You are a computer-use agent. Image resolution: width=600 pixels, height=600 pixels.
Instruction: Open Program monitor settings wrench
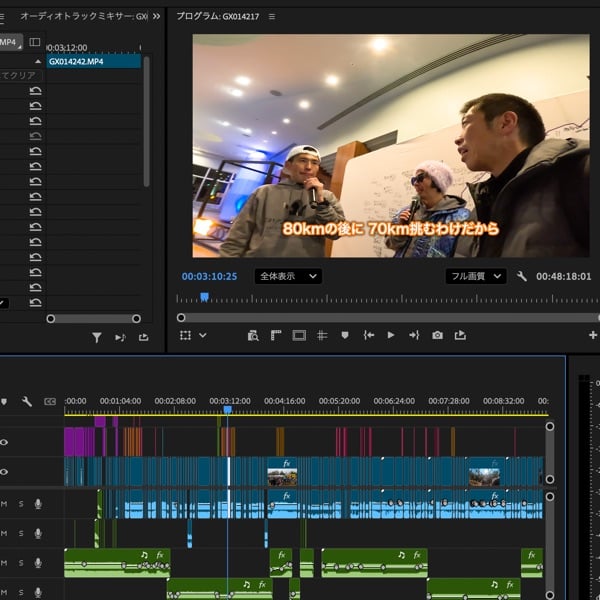click(521, 276)
